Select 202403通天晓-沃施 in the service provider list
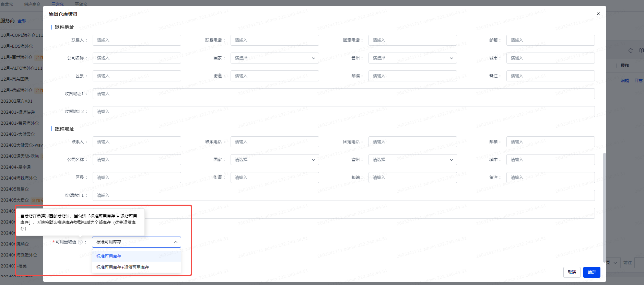The width and height of the screenshot is (644, 285). (x=20, y=156)
